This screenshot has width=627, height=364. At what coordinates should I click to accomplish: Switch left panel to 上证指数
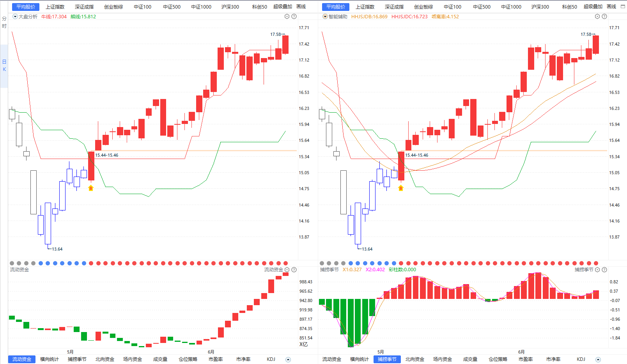[55, 7]
